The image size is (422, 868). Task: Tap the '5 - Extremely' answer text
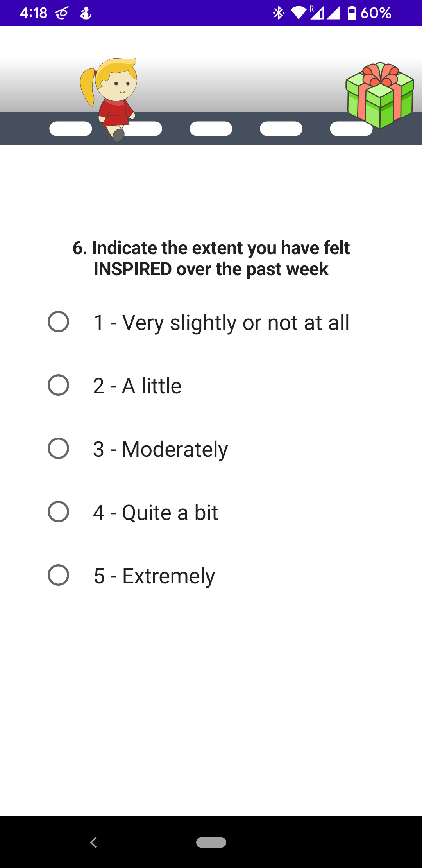154,576
